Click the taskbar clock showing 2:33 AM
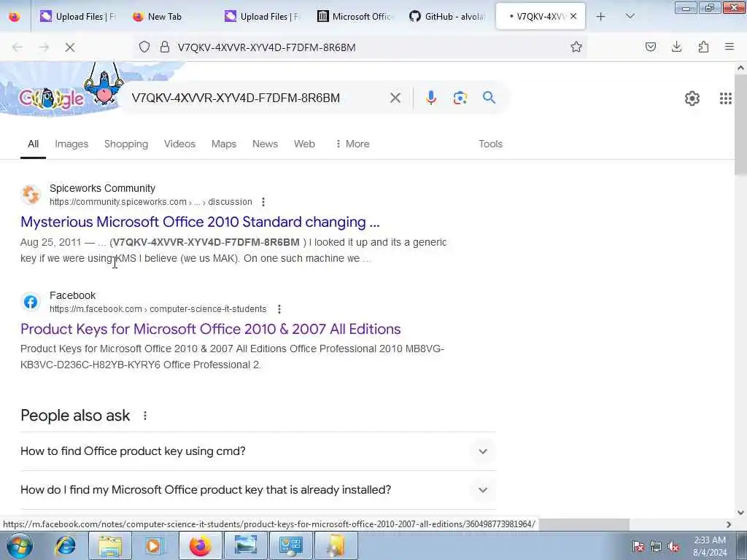 709,546
